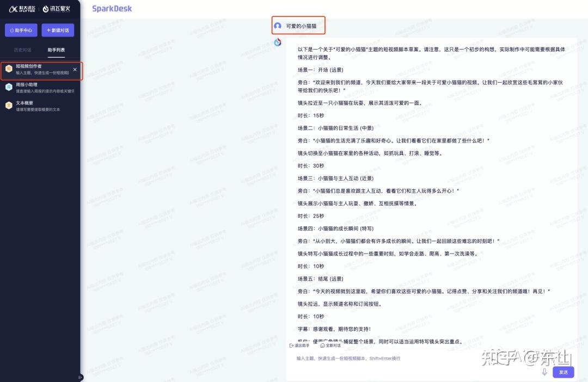The image size is (588, 382).
Task: Click the user avatar next to 可爱的小猫猫
Action: 278,26
